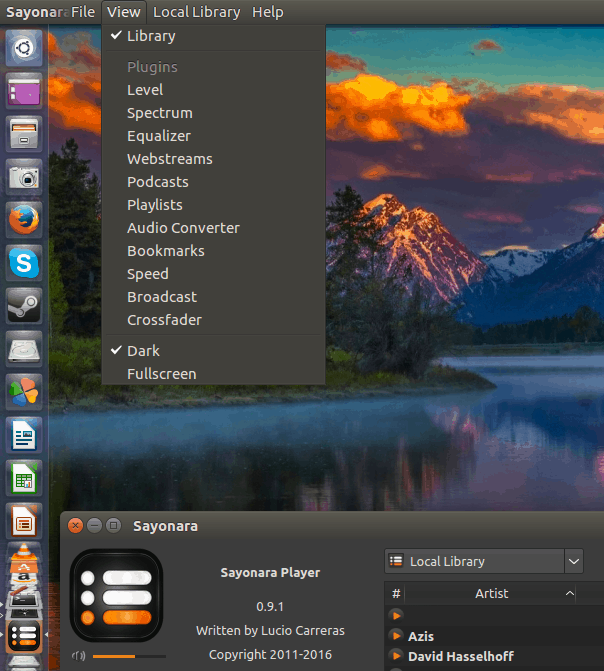Open VLC cone icon in the launcher
This screenshot has width=604, height=671.
pyautogui.click(x=24, y=553)
